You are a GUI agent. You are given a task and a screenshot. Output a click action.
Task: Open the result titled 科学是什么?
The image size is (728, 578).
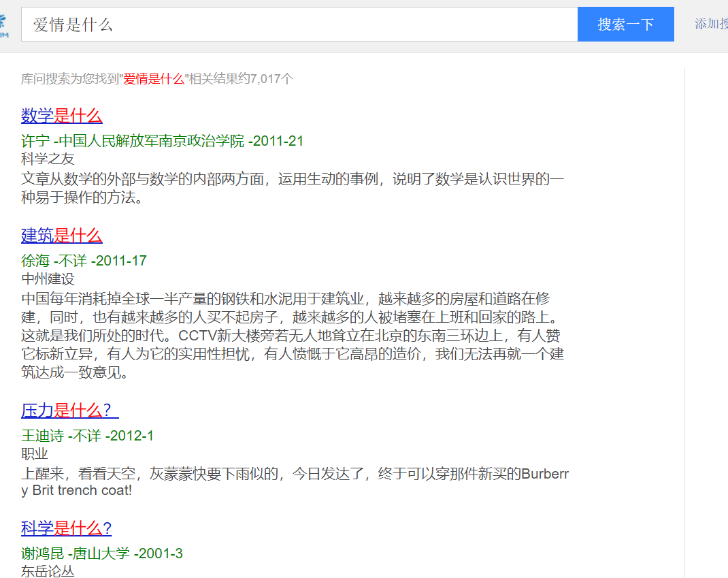pyautogui.click(x=67, y=528)
